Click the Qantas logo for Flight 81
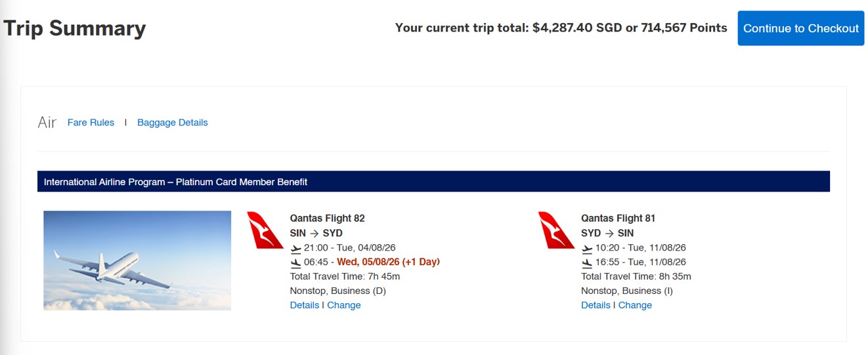This screenshot has width=868, height=355. click(557, 230)
